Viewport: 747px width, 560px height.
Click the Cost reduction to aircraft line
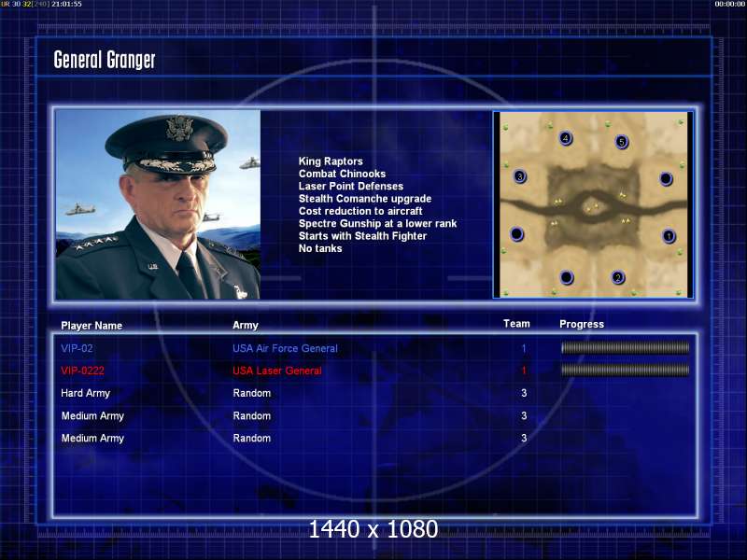[x=360, y=211]
